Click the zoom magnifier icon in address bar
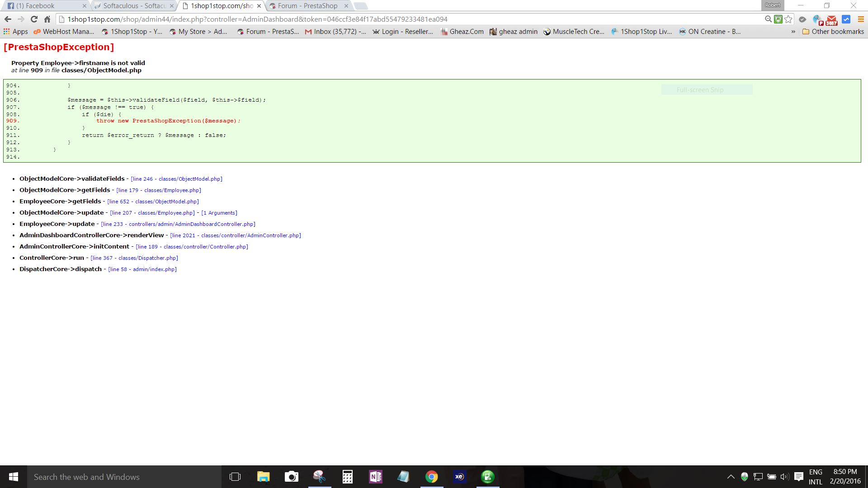This screenshot has height=488, width=868. (768, 19)
